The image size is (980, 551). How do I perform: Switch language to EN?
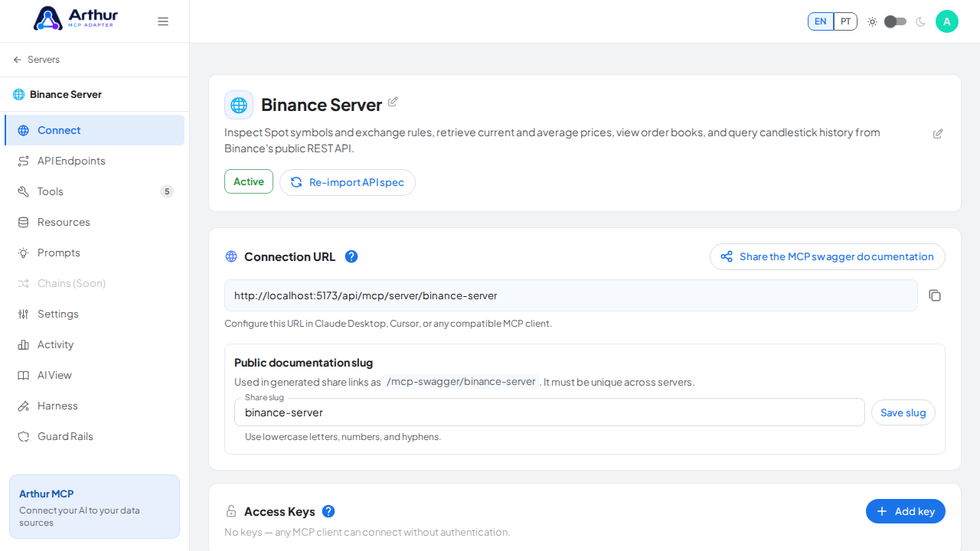pos(821,21)
